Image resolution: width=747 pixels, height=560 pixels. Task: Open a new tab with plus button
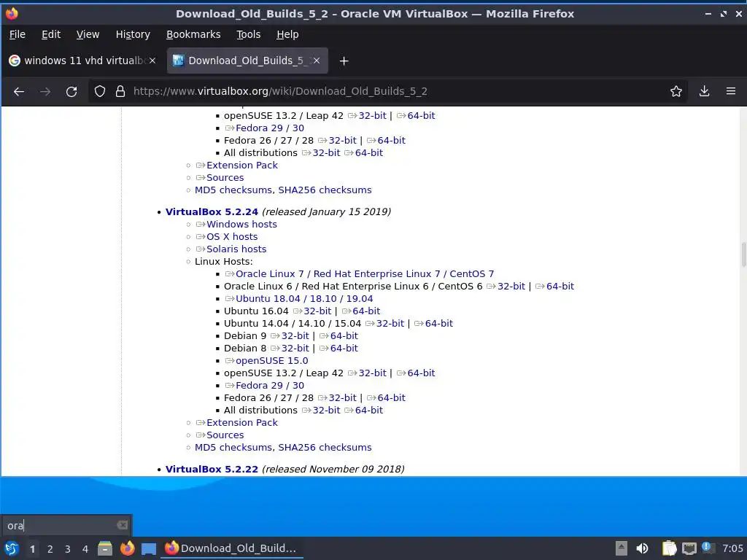pyautogui.click(x=344, y=61)
